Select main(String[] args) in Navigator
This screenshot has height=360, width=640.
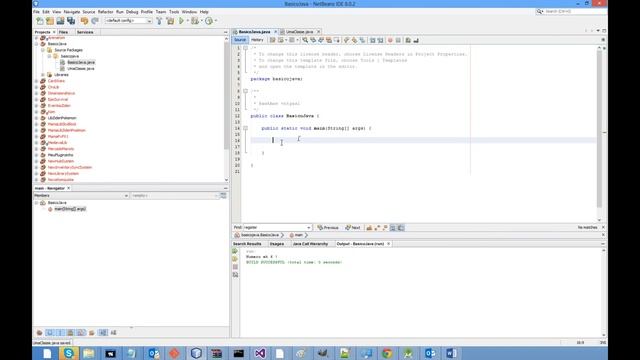pos(69,209)
